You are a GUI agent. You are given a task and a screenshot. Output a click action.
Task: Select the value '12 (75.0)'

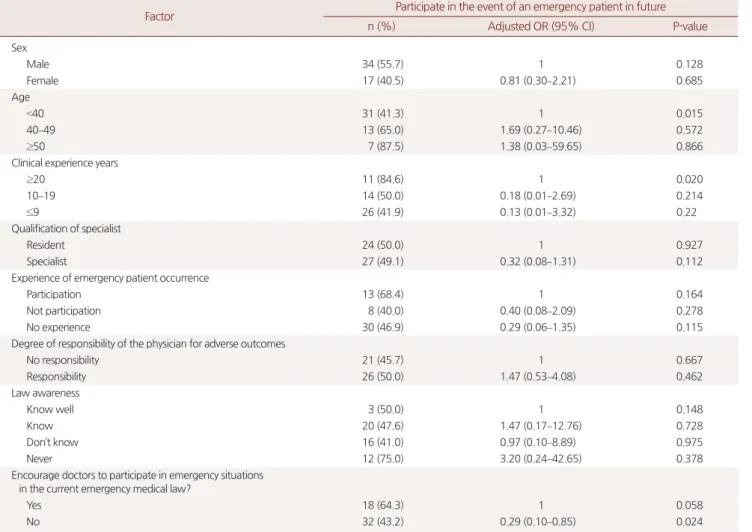tap(383, 459)
